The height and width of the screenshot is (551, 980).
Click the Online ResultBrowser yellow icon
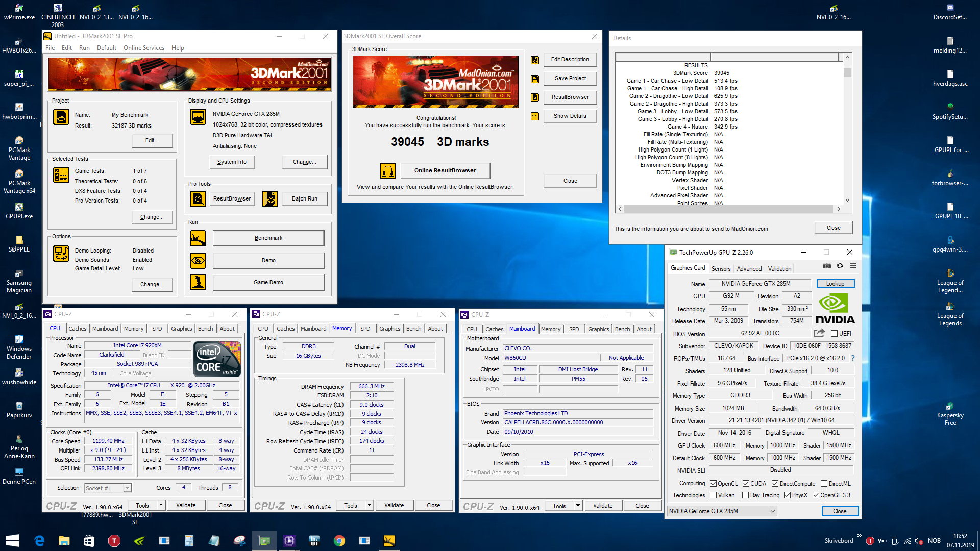click(388, 171)
